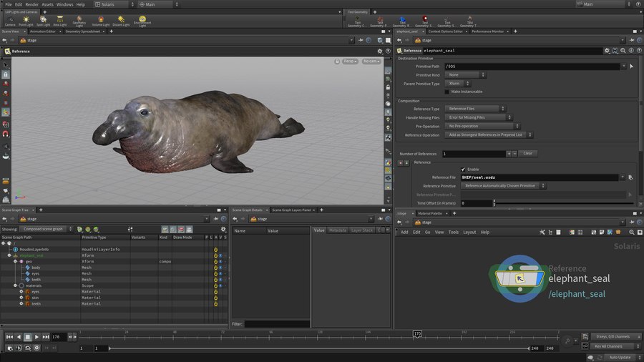Open the node info icon in parameter header
The width and height of the screenshot is (644, 362).
(x=631, y=51)
